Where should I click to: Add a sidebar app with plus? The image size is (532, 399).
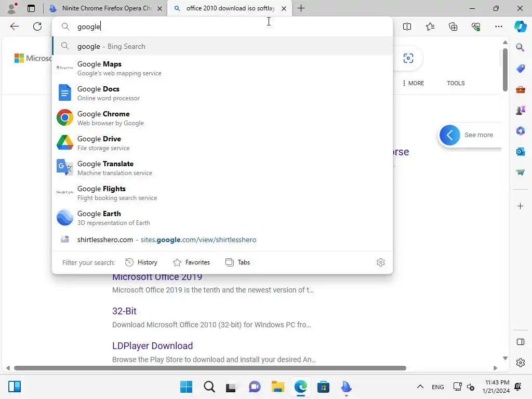coord(520,206)
